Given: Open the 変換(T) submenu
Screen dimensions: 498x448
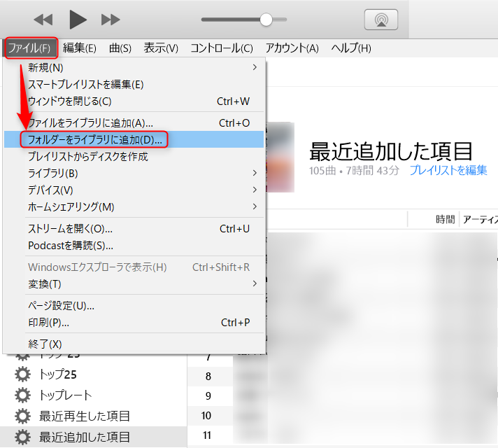Looking at the screenshot, I should pos(140,283).
